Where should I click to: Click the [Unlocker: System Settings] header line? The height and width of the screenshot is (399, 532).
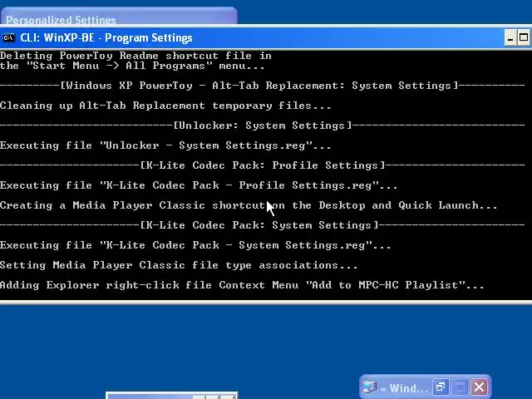(263, 126)
